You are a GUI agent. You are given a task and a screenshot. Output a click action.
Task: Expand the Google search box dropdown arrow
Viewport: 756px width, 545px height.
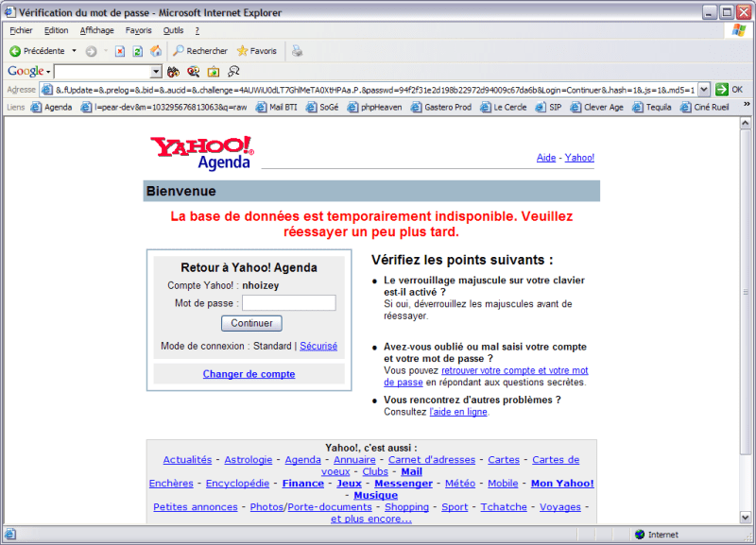[156, 72]
